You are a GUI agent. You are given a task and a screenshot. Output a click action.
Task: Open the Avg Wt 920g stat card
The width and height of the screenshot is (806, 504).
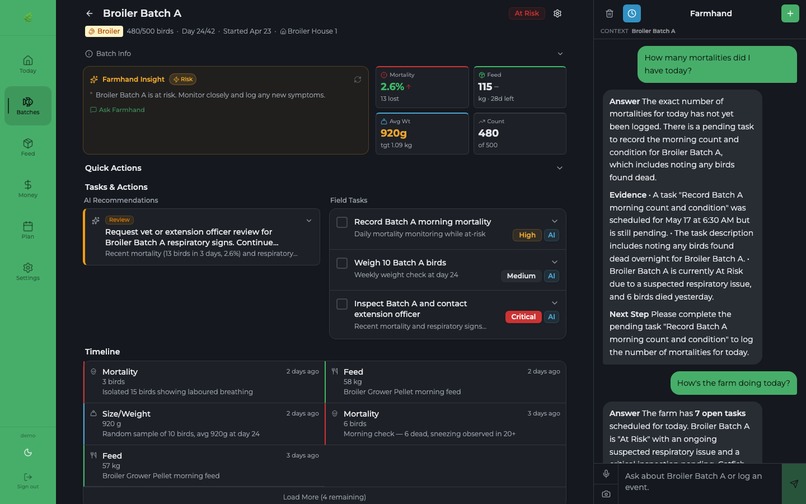pyautogui.click(x=422, y=133)
